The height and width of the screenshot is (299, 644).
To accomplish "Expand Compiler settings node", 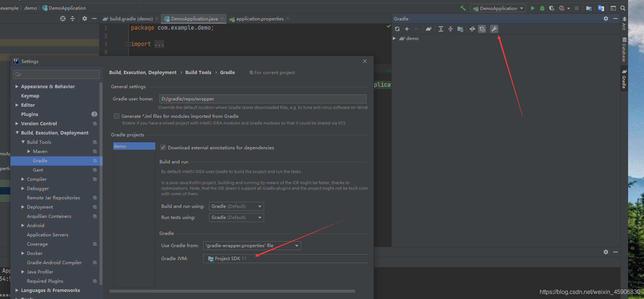I will (x=23, y=179).
